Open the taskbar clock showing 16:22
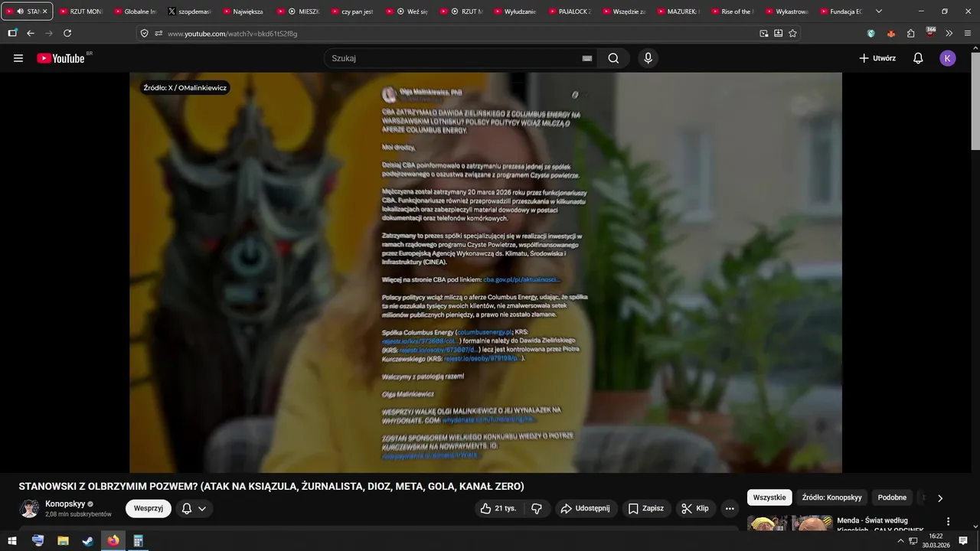The width and height of the screenshot is (980, 551). pyautogui.click(x=936, y=540)
